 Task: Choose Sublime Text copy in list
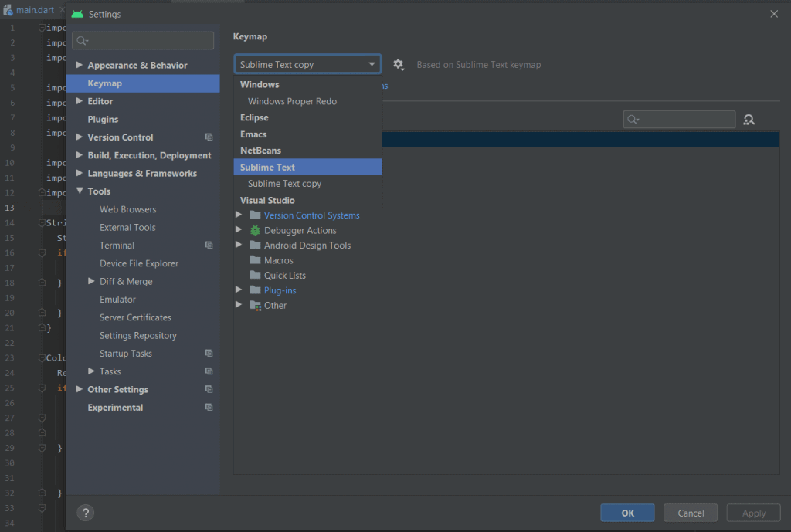(307, 184)
